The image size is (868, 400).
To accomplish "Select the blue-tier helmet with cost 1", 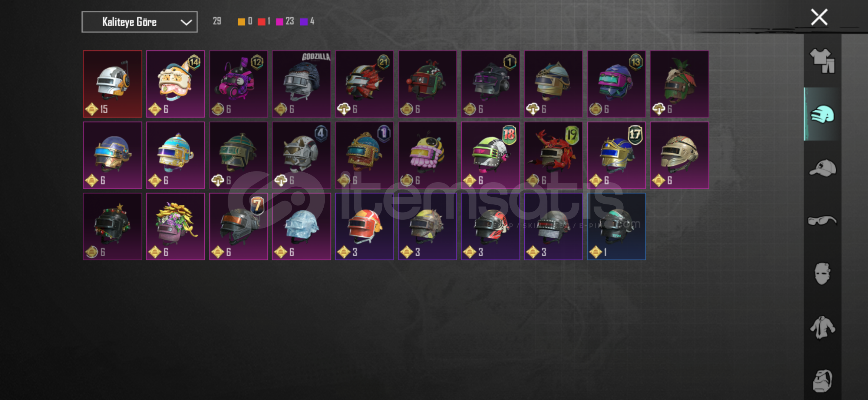I will (616, 226).
